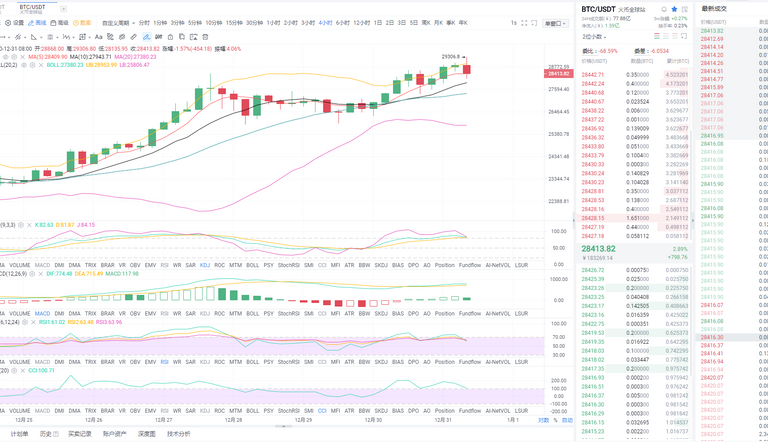
Task: Open MACD panel settings gear
Action: [x=32, y=273]
